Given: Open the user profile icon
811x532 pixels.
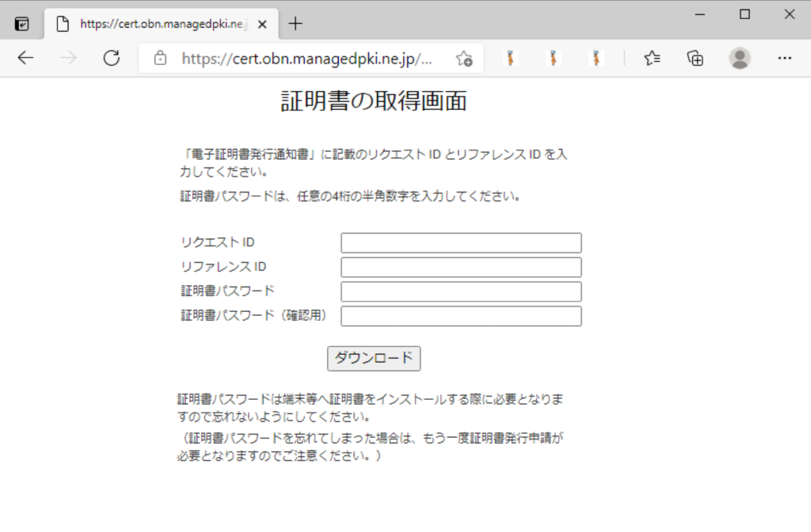Looking at the screenshot, I should pos(740,58).
